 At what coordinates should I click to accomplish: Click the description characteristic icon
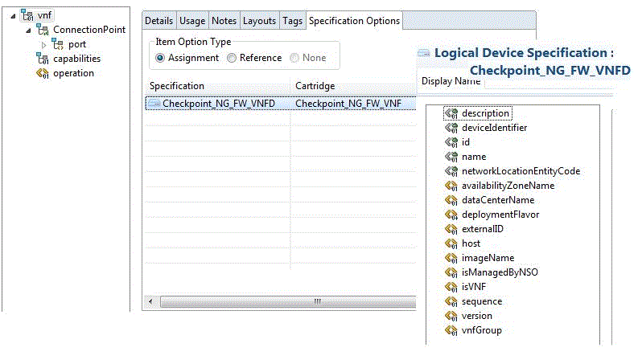[451, 113]
